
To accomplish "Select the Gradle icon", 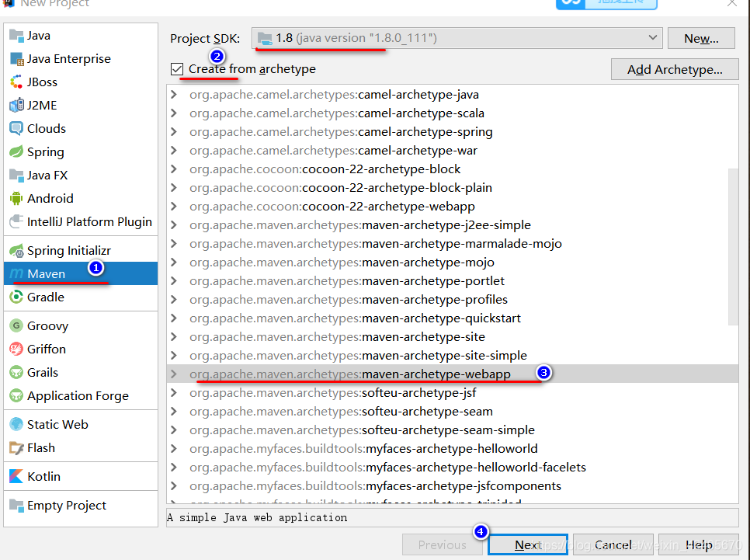I will [x=16, y=297].
